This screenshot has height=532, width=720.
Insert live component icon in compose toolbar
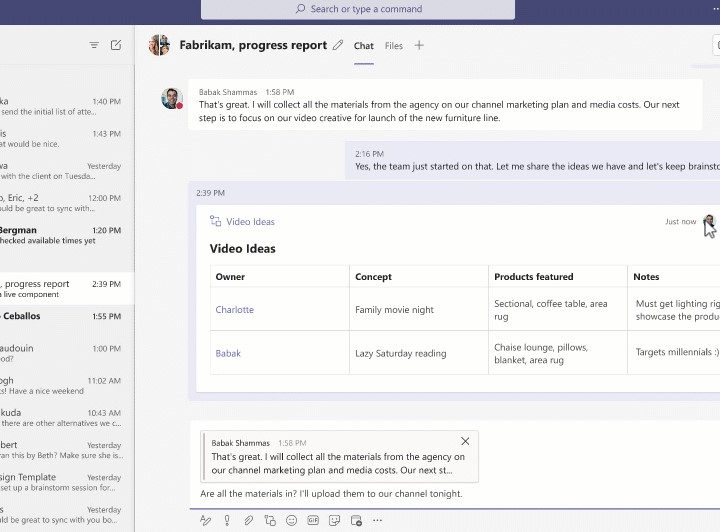(270, 520)
